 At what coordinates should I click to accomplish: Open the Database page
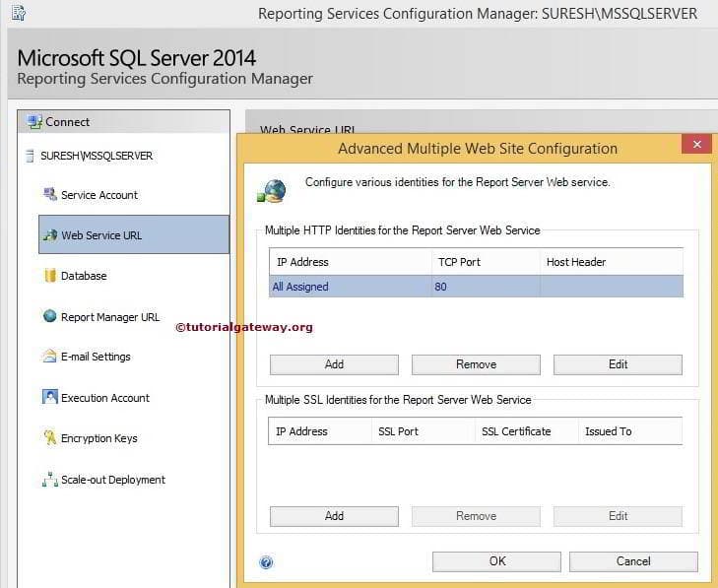click(84, 276)
